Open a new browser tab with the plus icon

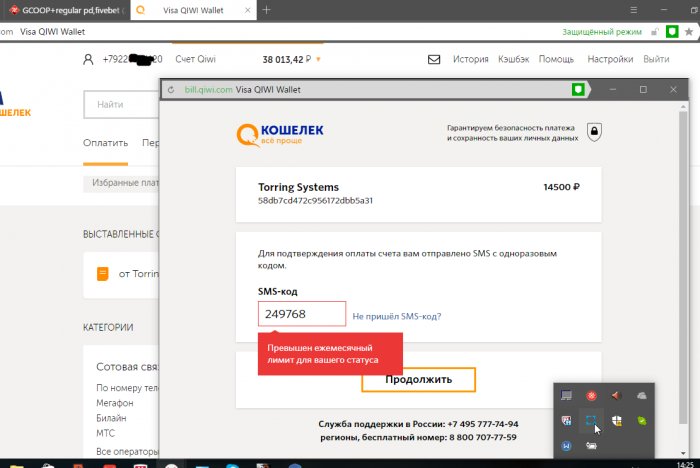pos(267,10)
